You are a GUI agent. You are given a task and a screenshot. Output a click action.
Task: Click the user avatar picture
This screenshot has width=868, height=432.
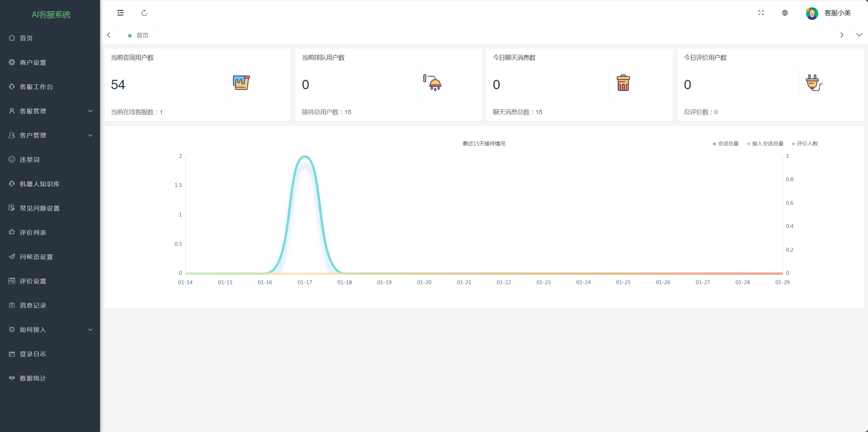point(812,13)
